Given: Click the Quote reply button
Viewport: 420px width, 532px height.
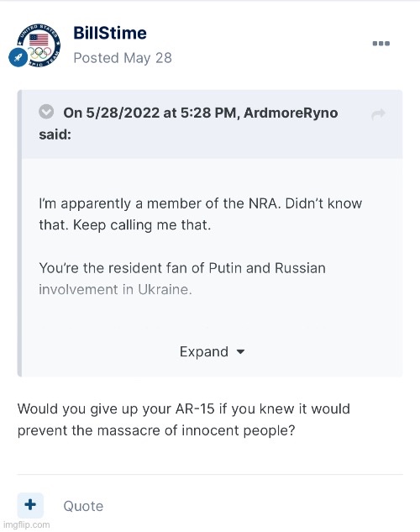Looking at the screenshot, I should (x=83, y=506).
